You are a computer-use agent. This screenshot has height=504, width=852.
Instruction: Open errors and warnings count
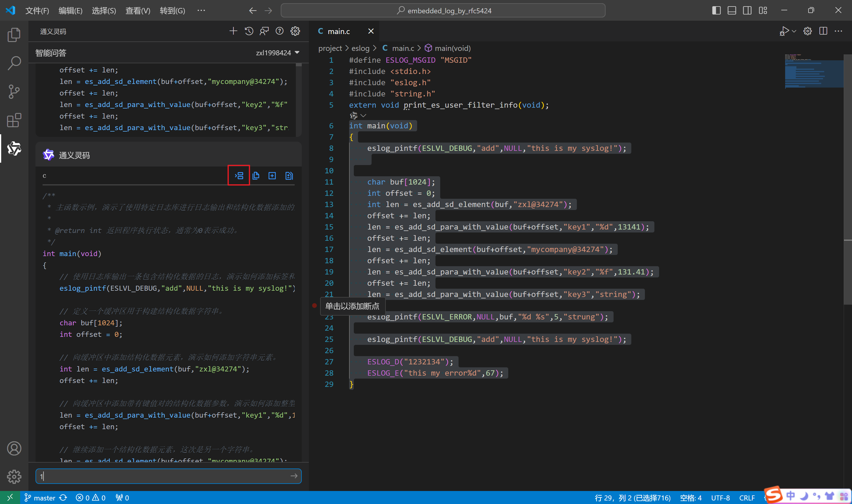(90, 498)
